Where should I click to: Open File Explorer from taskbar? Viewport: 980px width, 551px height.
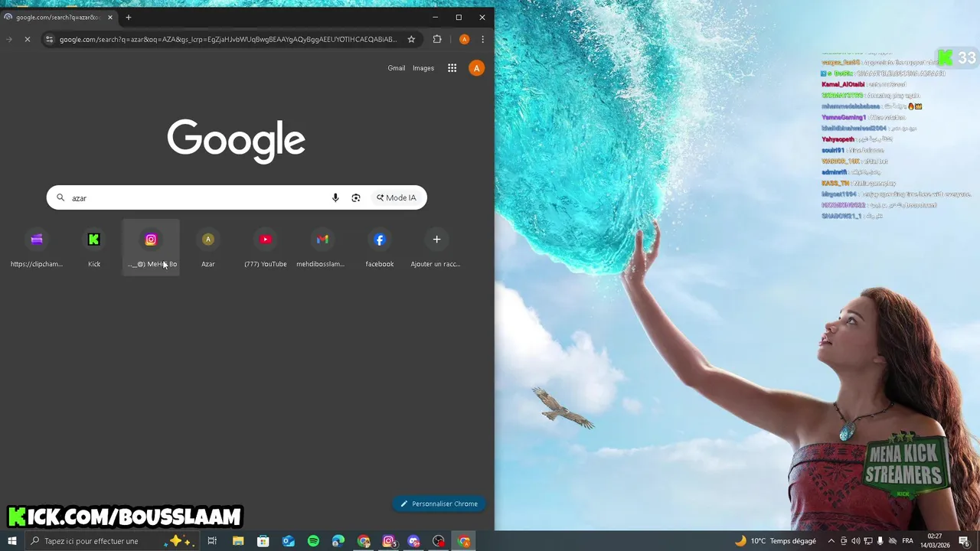pos(238,541)
